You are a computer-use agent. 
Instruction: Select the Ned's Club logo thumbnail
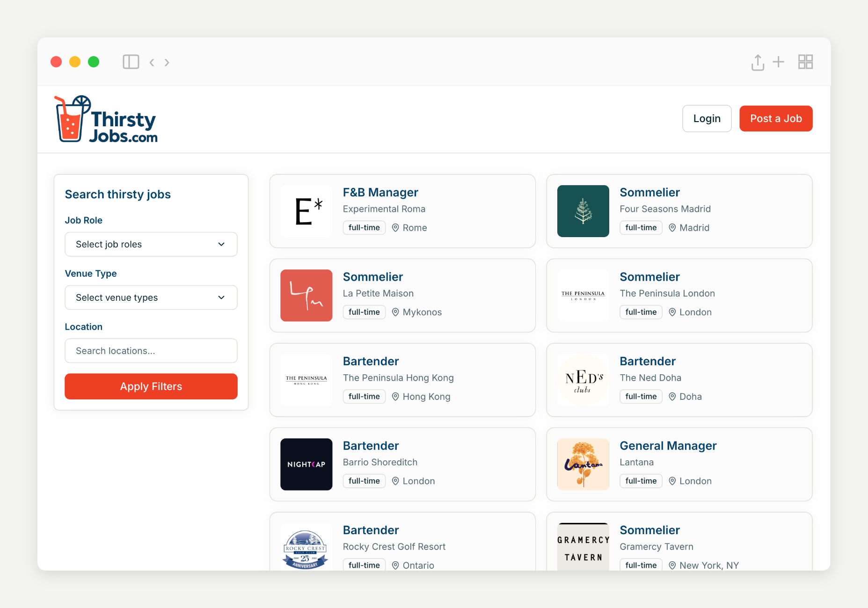[x=583, y=380]
